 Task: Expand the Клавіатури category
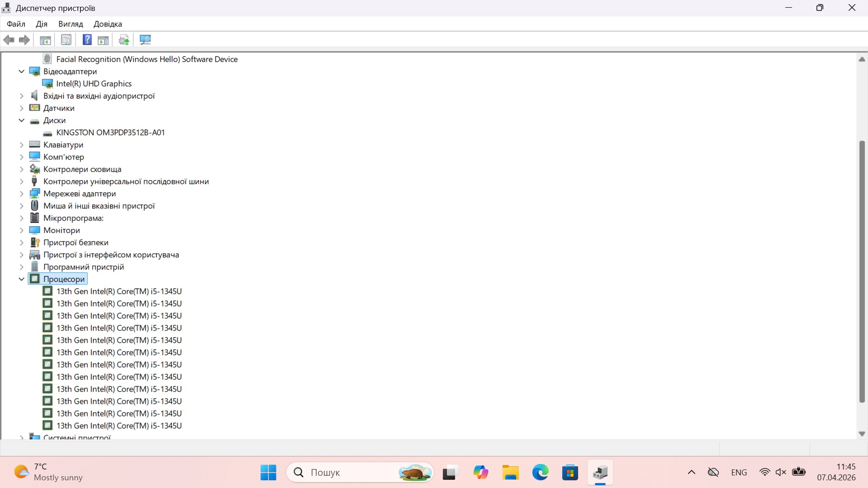[x=21, y=145]
